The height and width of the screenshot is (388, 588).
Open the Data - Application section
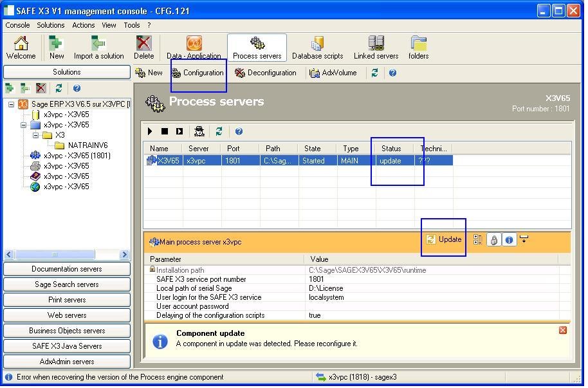(194, 48)
